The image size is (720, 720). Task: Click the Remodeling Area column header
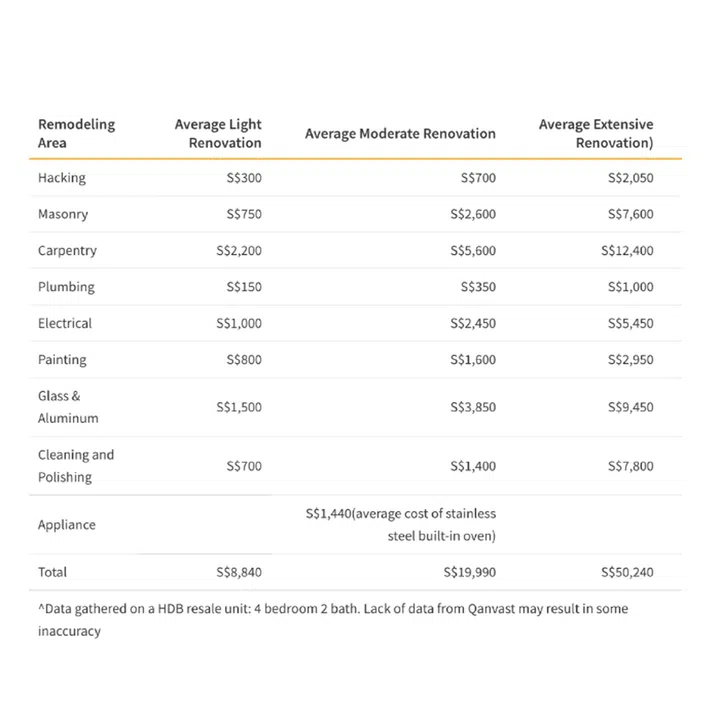pos(77,133)
